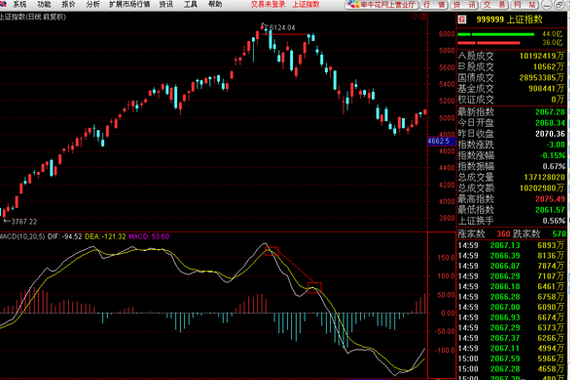
Task: Select the tick row with price 2067.13
Action: (x=511, y=245)
